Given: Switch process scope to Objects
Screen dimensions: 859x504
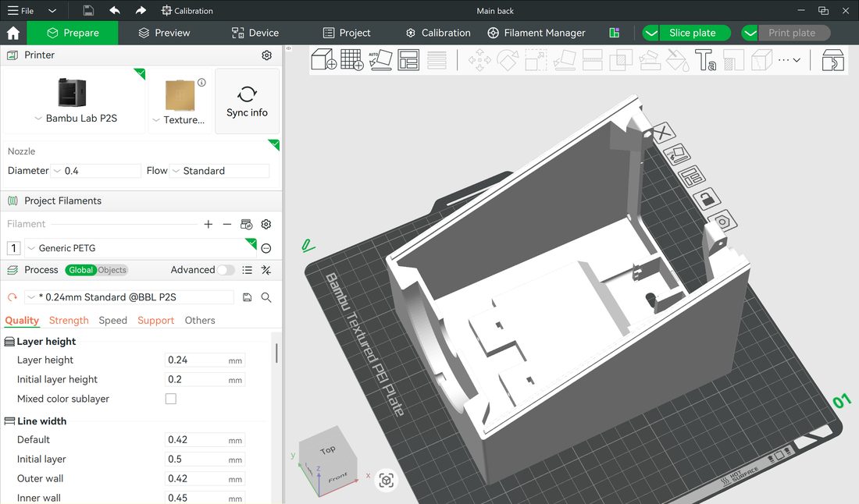Looking at the screenshot, I should [x=112, y=270].
